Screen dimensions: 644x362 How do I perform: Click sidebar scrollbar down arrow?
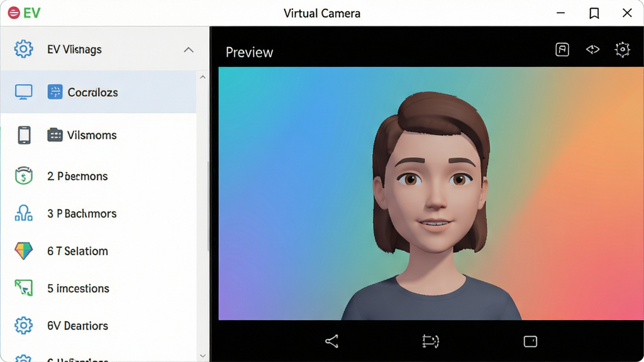203,356
